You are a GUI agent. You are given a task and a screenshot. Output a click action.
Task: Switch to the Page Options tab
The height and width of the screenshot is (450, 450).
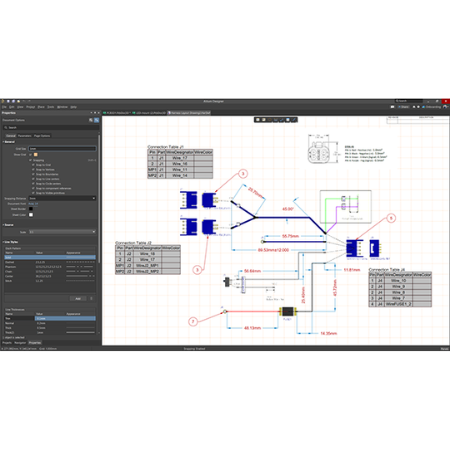point(42,136)
